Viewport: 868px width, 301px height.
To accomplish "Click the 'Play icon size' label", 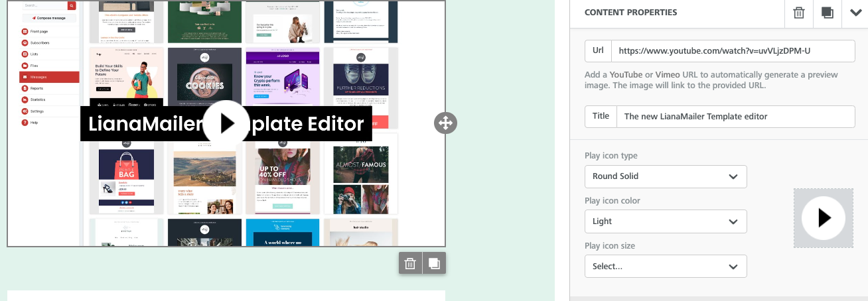I will 610,246.
